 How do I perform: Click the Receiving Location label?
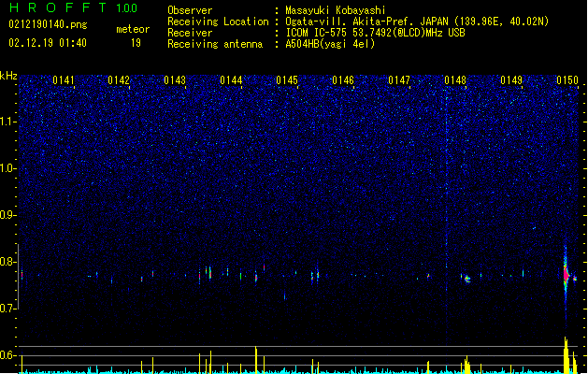(x=218, y=22)
